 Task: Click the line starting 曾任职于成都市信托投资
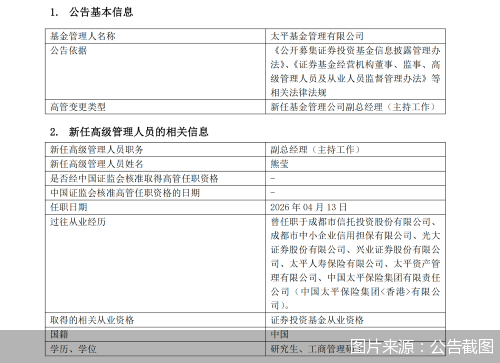355,222
